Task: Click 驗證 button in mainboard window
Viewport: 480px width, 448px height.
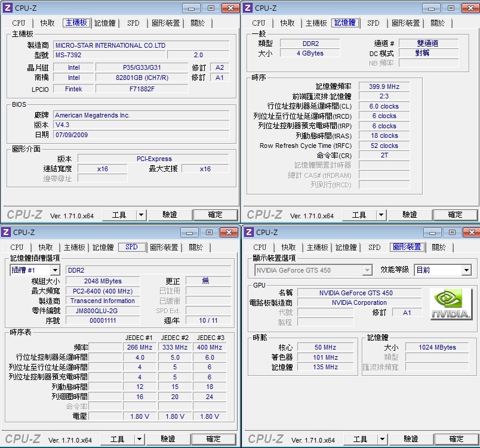Action: [x=170, y=215]
